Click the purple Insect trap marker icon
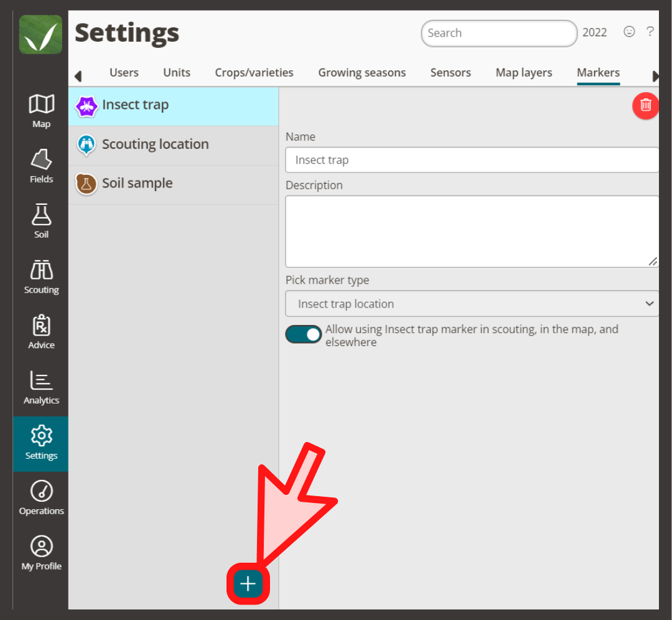Image resolution: width=672 pixels, height=620 pixels. click(x=86, y=106)
